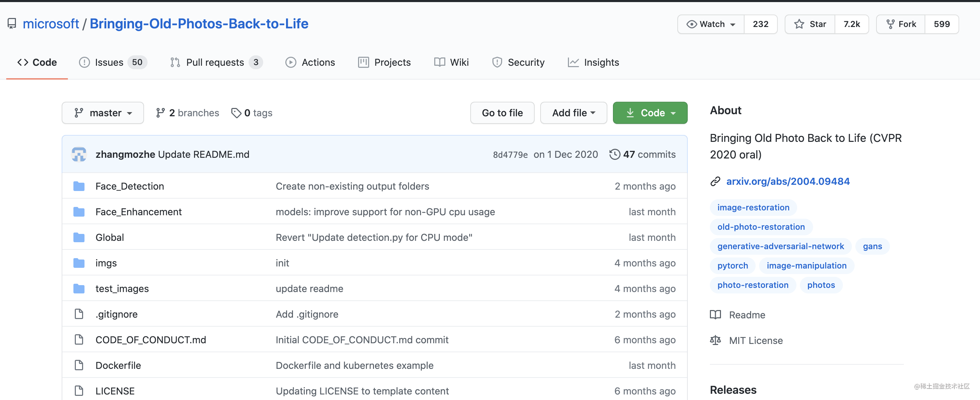Open the Projects tab

point(384,62)
